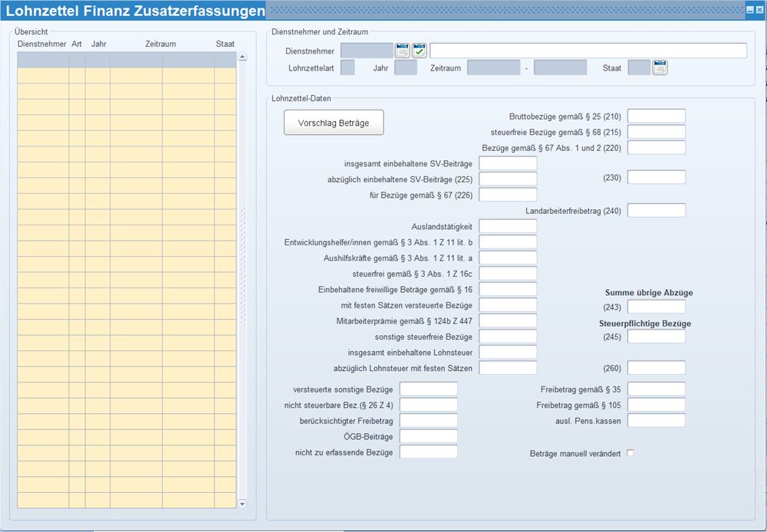Select the highlighted first row in Übersicht
The image size is (767, 532).
127,60
